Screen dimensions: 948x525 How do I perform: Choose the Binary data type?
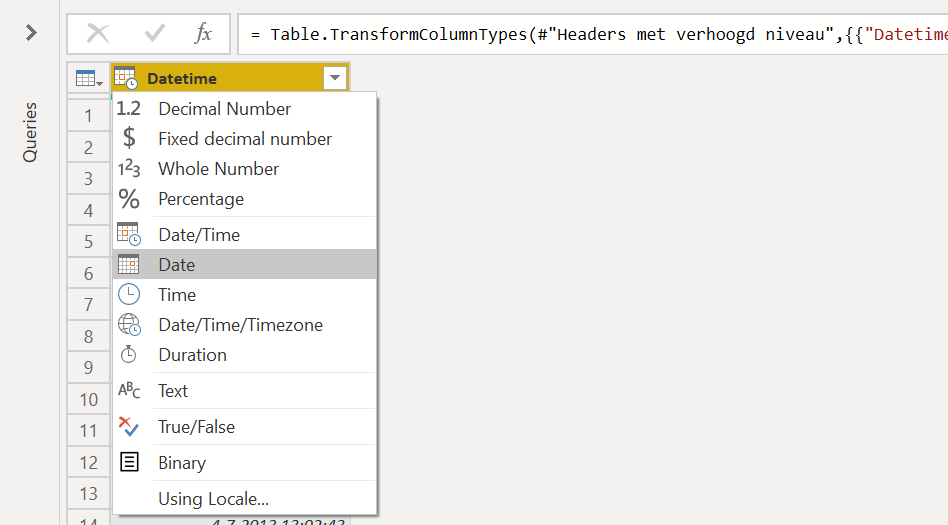[181, 463]
